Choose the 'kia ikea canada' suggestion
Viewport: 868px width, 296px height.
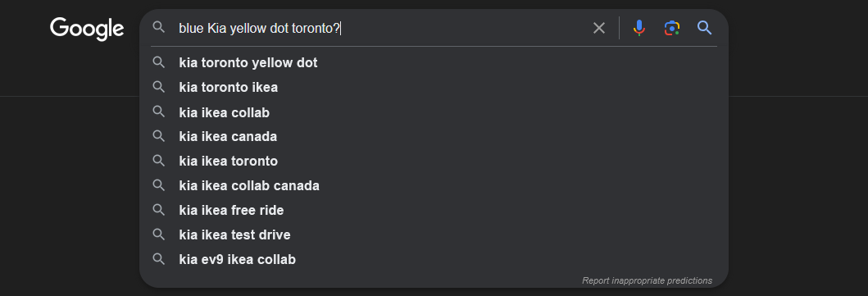click(x=434, y=136)
